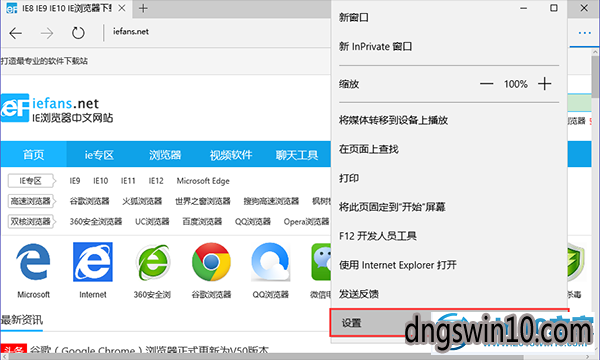Open the IE12 link
Image resolution: width=600 pixels, height=360 pixels.
point(156,181)
